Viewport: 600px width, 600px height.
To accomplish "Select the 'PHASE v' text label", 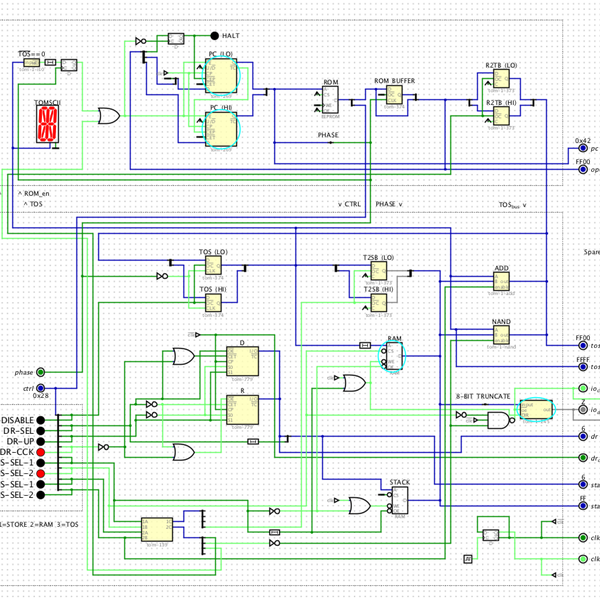I will pos(389,204).
